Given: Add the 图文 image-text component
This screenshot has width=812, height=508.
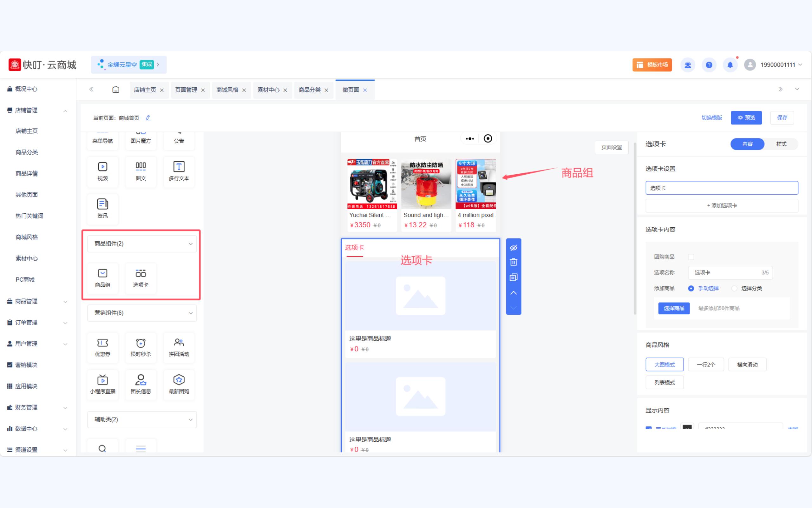Looking at the screenshot, I should click(141, 171).
